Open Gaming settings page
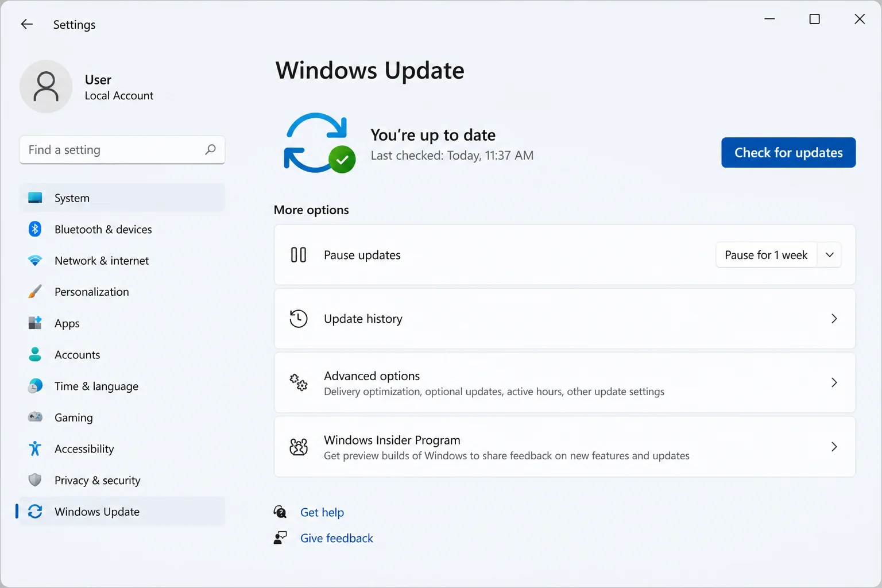Viewport: 882px width, 588px height. (x=122, y=417)
